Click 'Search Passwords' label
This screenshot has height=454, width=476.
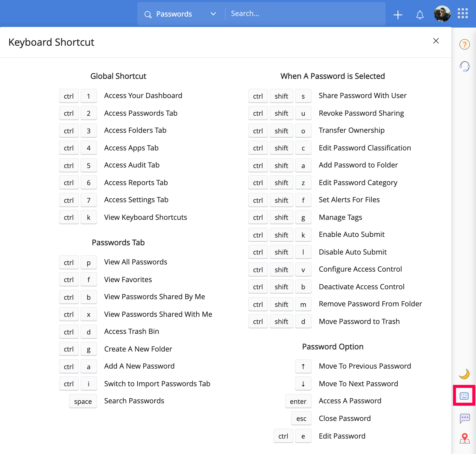[134, 401]
